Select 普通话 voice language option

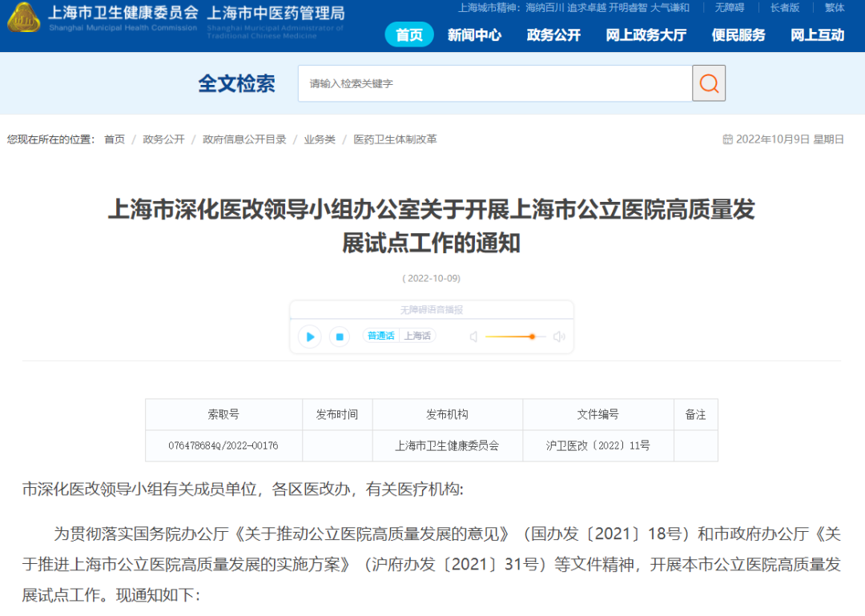point(380,336)
